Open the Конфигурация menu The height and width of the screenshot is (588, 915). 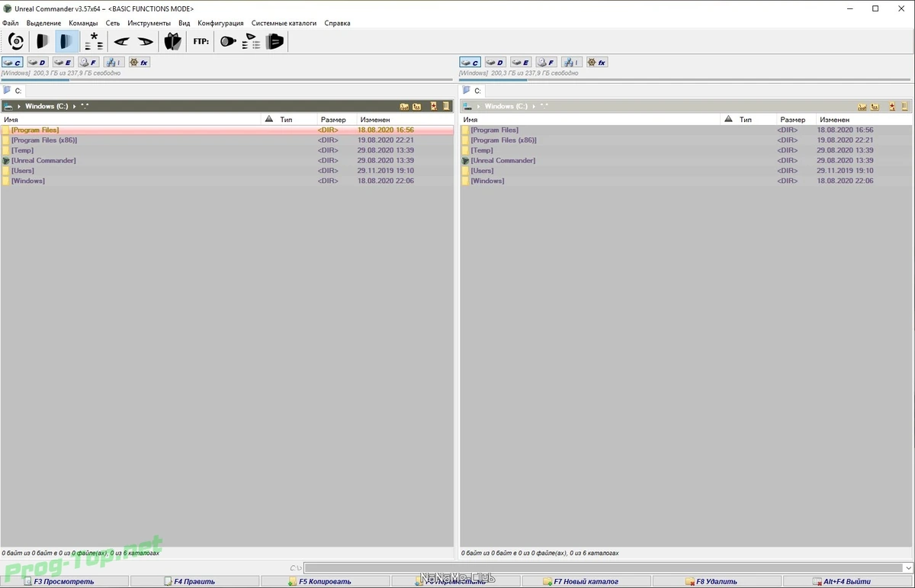pyautogui.click(x=221, y=23)
